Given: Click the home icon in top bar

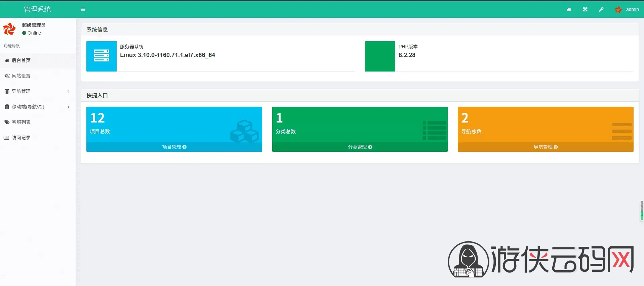Looking at the screenshot, I should pyautogui.click(x=569, y=9).
